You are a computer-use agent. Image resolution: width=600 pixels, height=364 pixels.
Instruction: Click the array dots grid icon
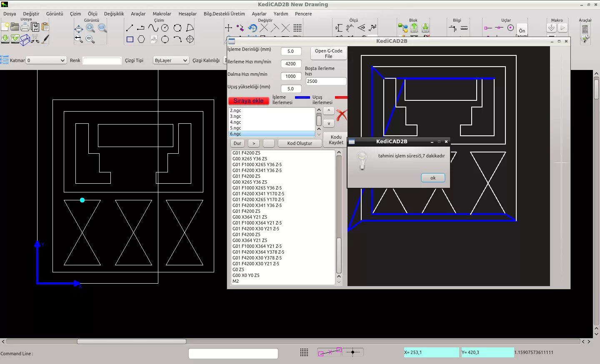point(297,28)
